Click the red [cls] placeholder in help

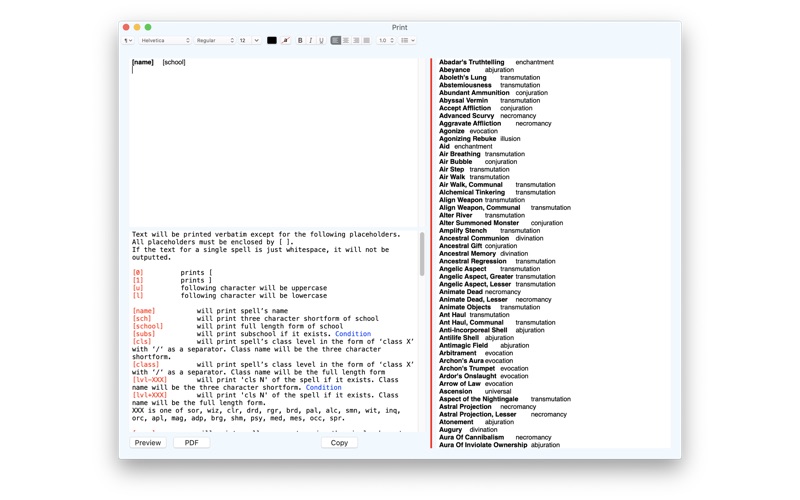coord(142,341)
